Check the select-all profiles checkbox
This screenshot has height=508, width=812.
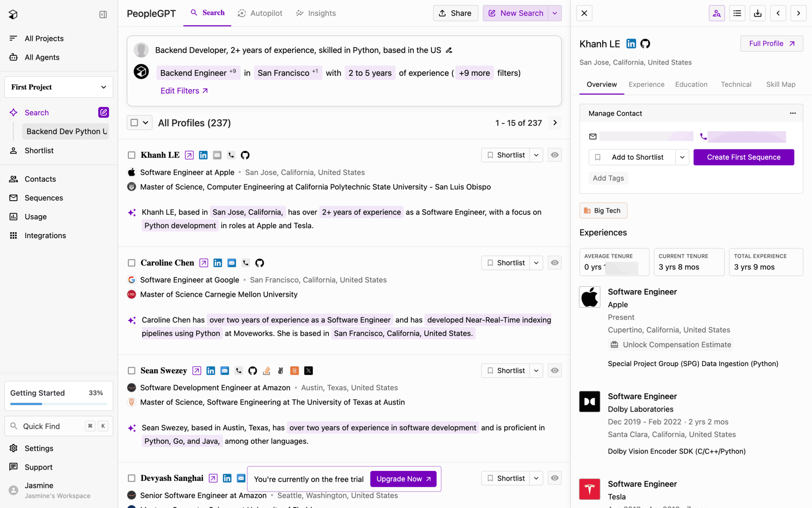click(134, 123)
